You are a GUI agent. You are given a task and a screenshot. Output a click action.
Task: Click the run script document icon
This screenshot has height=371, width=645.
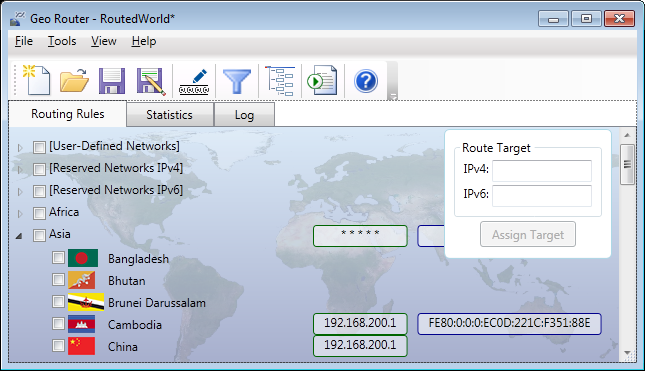322,81
